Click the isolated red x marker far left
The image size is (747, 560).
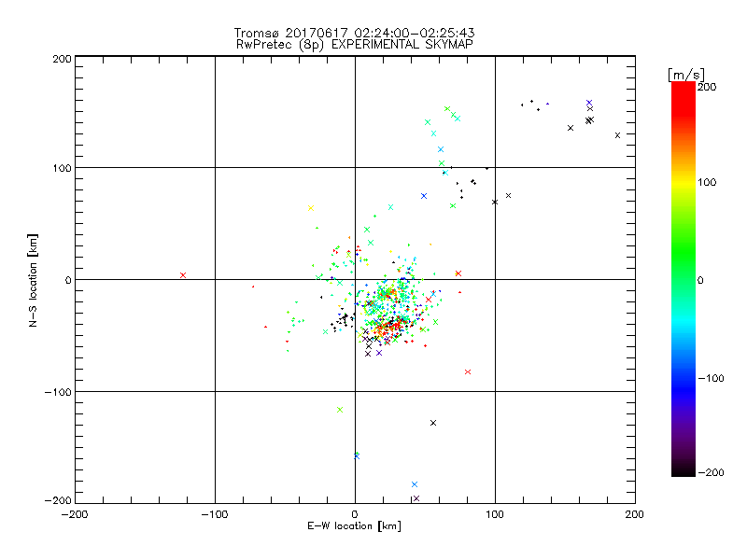tap(183, 275)
